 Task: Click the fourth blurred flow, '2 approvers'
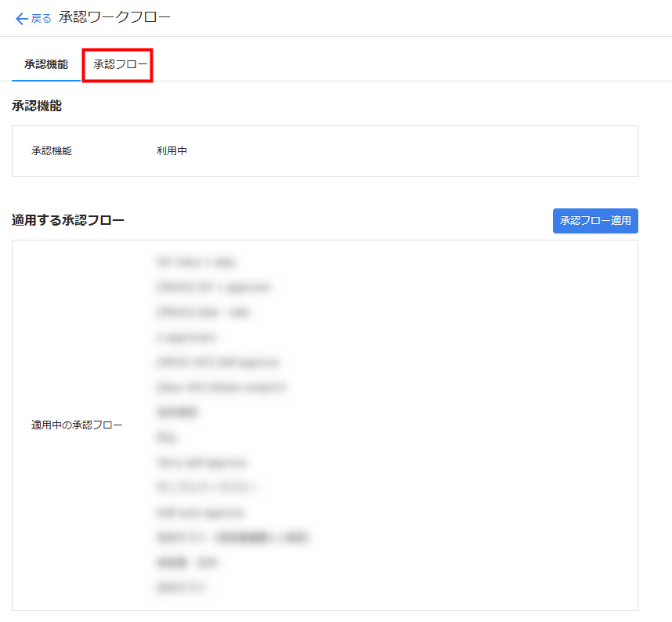click(x=186, y=338)
